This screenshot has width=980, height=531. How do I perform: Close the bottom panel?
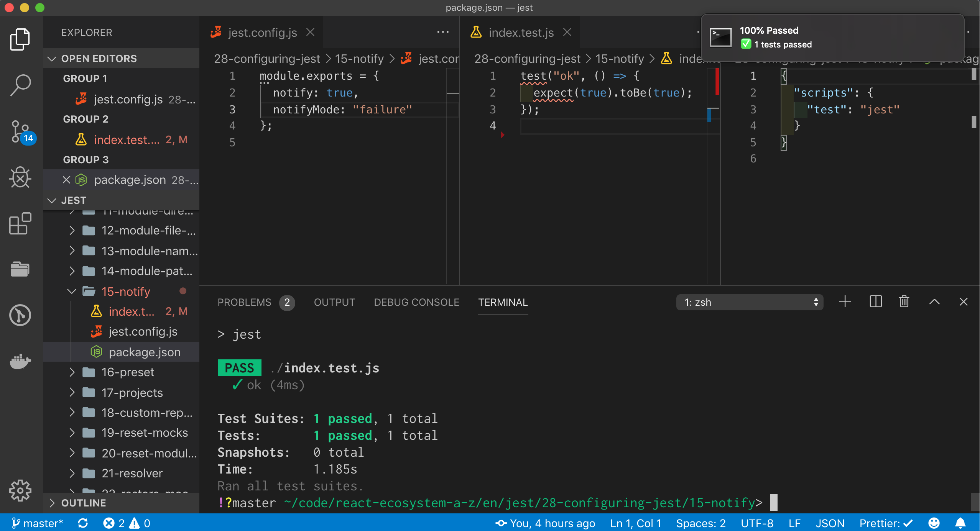pyautogui.click(x=964, y=302)
